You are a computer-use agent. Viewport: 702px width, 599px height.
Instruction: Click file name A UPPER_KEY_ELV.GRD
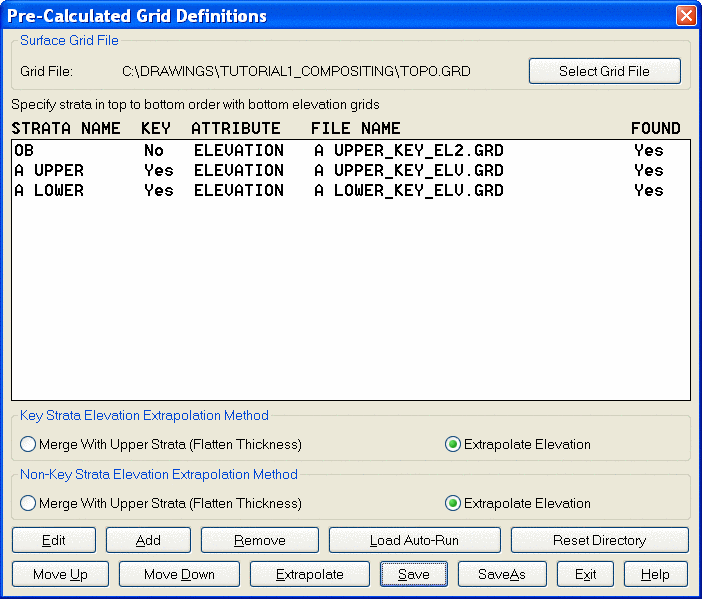[409, 171]
